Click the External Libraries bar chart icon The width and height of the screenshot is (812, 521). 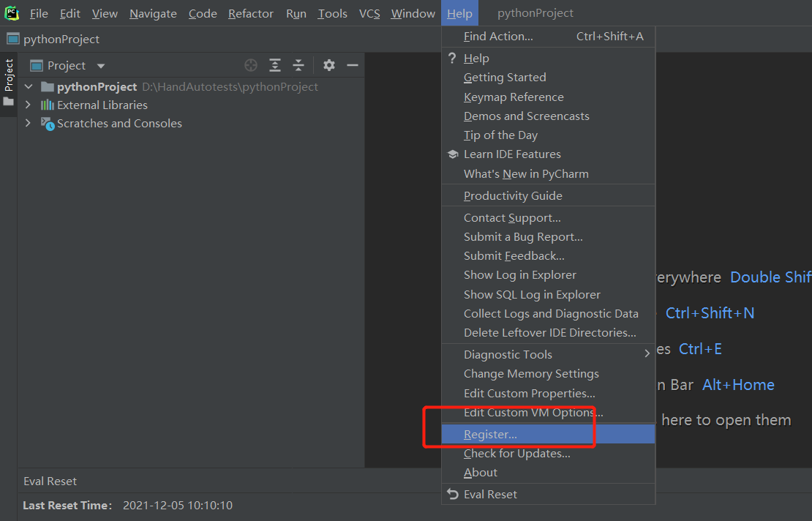pos(47,105)
